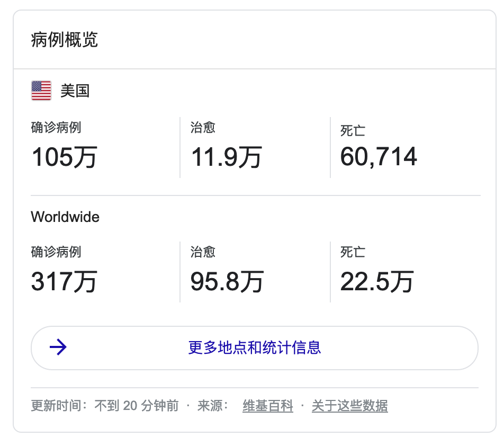Select the 美国 country label
The image size is (504, 446).
click(75, 91)
